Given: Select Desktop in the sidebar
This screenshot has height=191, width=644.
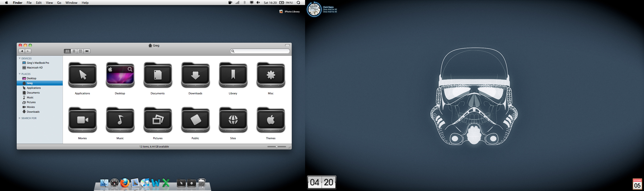Looking at the screenshot, I should (40, 78).
